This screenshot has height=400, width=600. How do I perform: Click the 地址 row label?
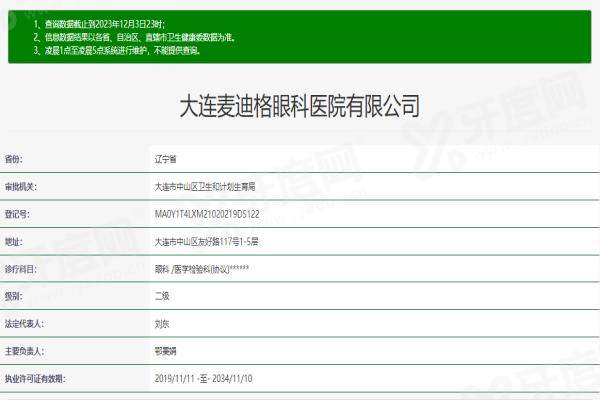click(13, 241)
